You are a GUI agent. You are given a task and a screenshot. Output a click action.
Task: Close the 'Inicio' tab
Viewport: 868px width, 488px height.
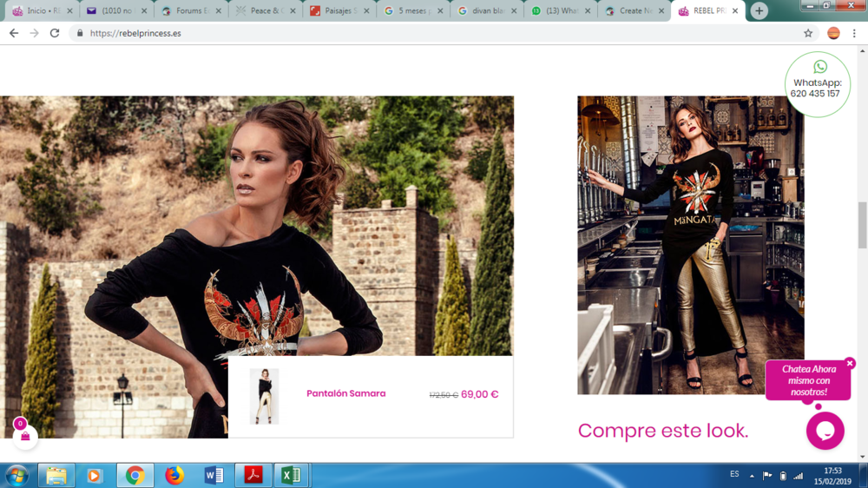pyautogui.click(x=69, y=10)
